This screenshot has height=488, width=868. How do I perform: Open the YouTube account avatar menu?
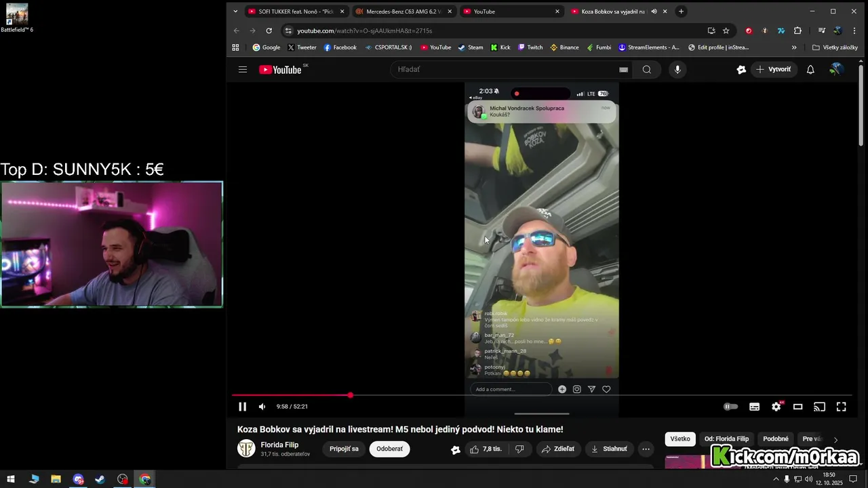(x=837, y=69)
